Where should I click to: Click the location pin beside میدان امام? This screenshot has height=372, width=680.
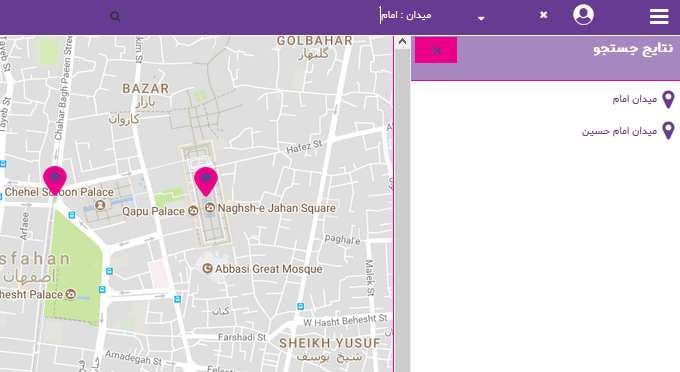[668, 99]
